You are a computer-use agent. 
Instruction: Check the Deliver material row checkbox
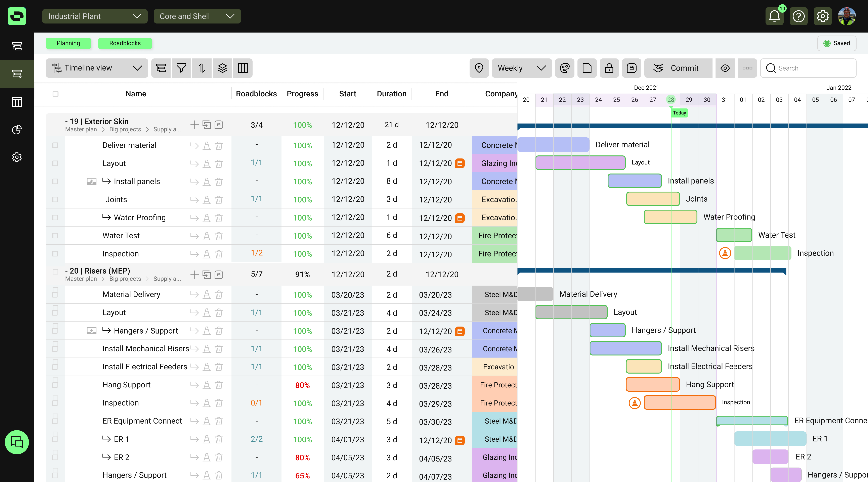point(55,145)
